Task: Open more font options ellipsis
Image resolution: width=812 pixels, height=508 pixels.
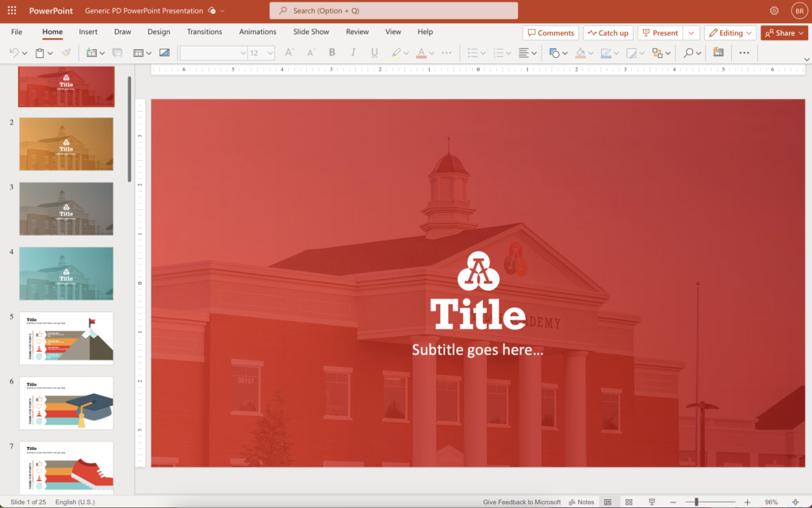Action: (x=446, y=53)
